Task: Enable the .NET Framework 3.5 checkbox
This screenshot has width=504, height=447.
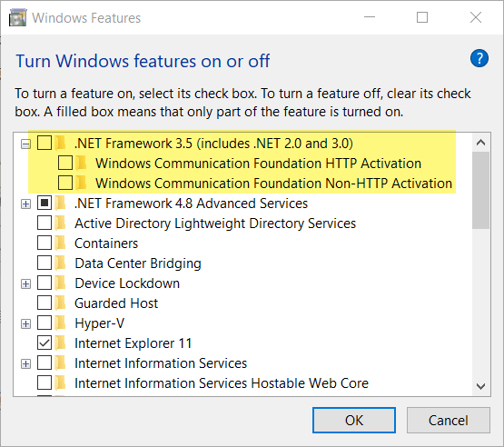Action: (x=44, y=143)
